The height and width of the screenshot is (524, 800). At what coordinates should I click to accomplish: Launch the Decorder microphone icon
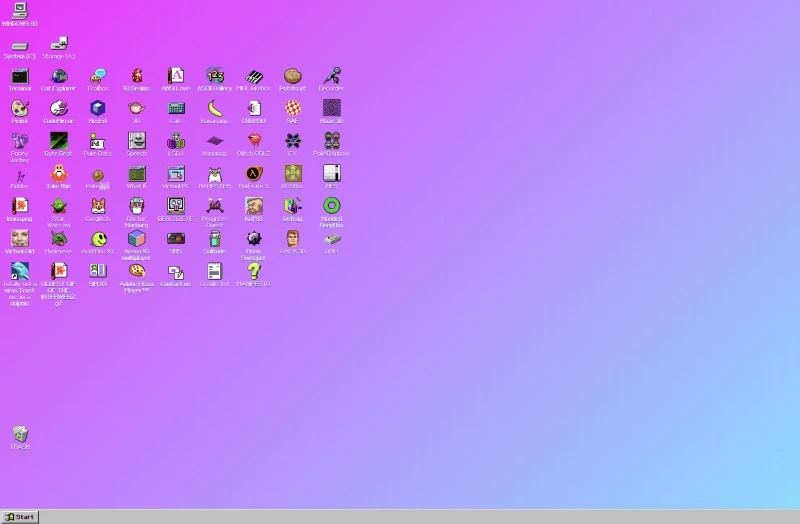pos(332,76)
